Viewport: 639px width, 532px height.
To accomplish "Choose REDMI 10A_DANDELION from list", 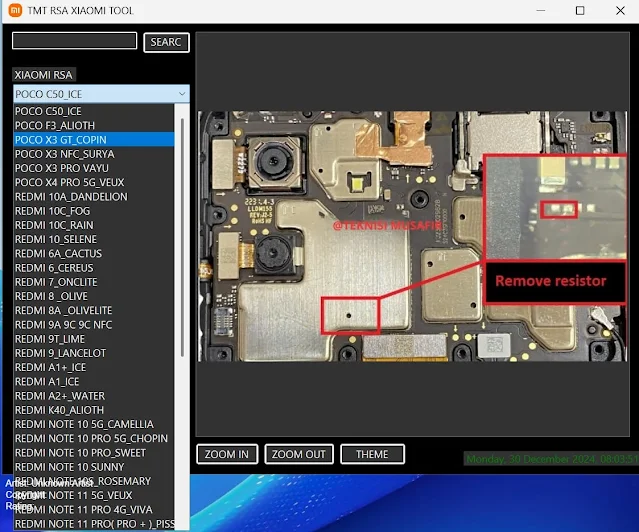I will 94,197.
